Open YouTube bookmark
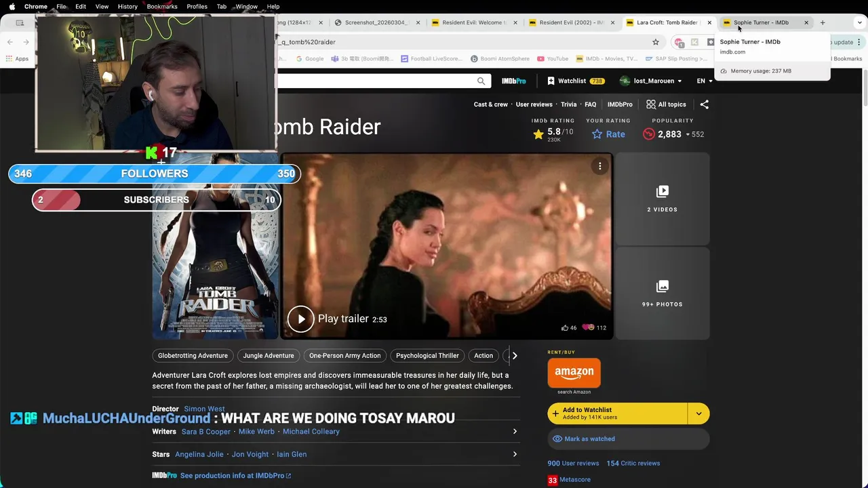Viewport: 868px width, 488px height. pyautogui.click(x=552, y=59)
